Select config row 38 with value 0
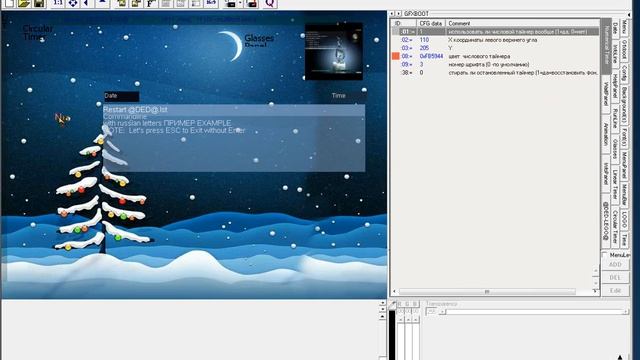The width and height of the screenshot is (640, 360). [495, 72]
